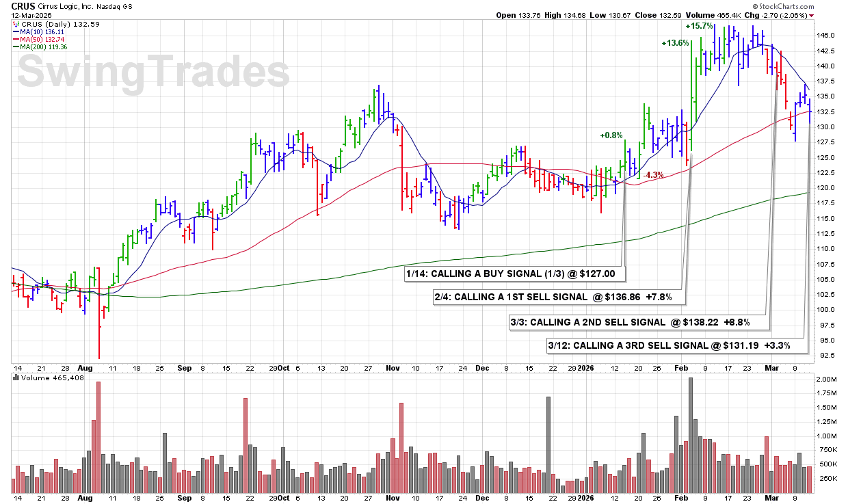Select the green MA(200) line marker in legend
Screen dimensions: 848x504
click(15, 47)
